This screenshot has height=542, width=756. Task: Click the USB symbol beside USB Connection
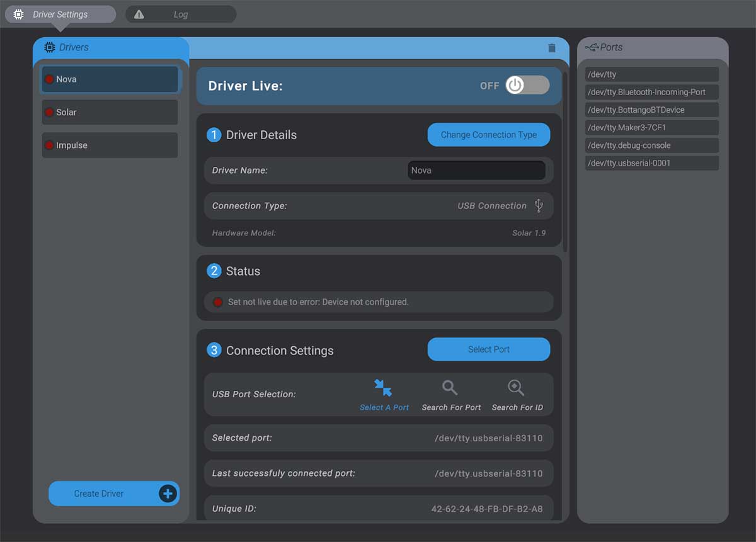coord(539,205)
